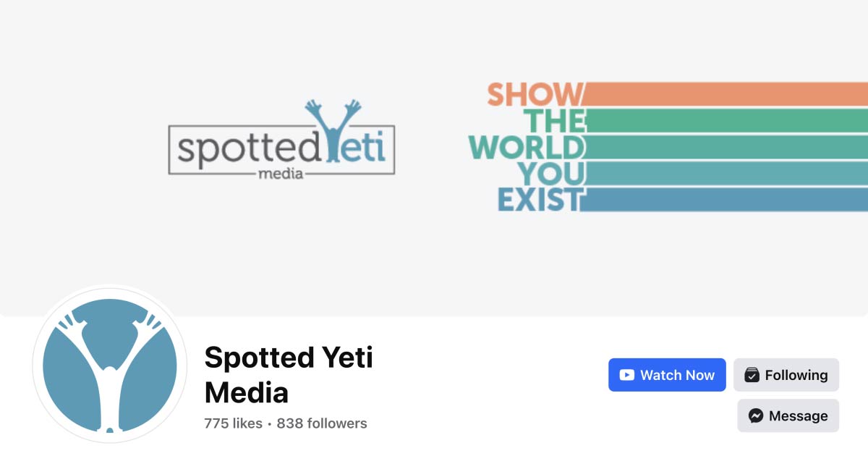The image size is (868, 456).
Task: Click the blue EXIST stripe
Action: coord(725,199)
